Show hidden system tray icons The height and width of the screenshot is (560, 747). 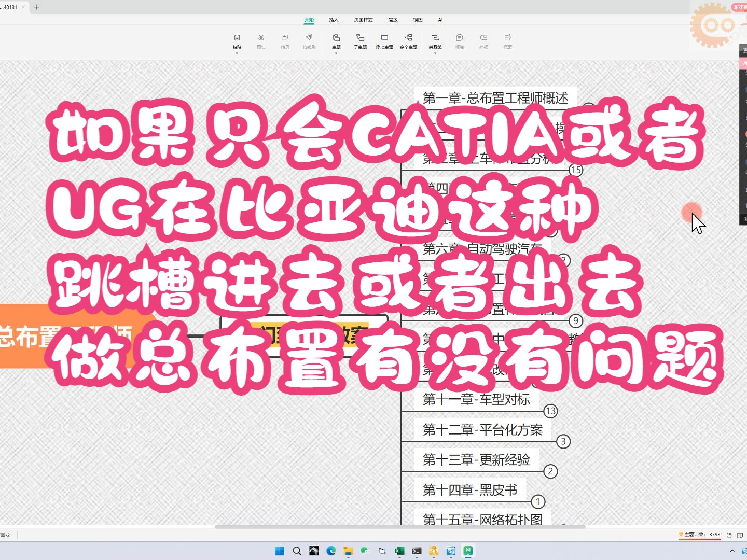(732, 551)
